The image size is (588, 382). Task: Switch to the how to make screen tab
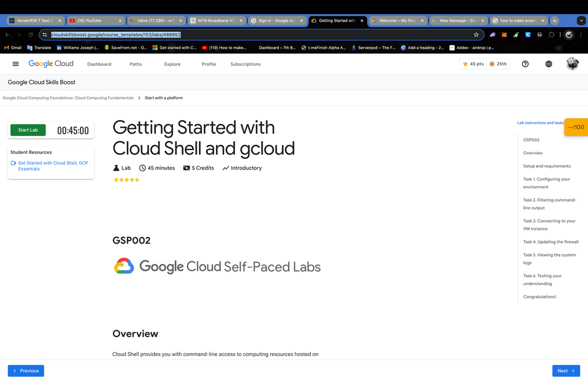point(519,21)
